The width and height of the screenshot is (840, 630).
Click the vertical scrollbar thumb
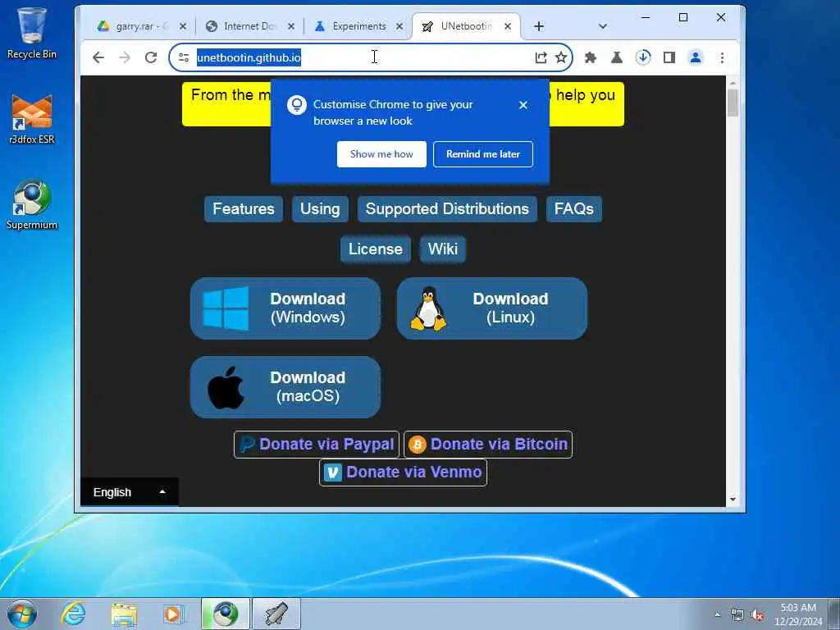click(733, 103)
